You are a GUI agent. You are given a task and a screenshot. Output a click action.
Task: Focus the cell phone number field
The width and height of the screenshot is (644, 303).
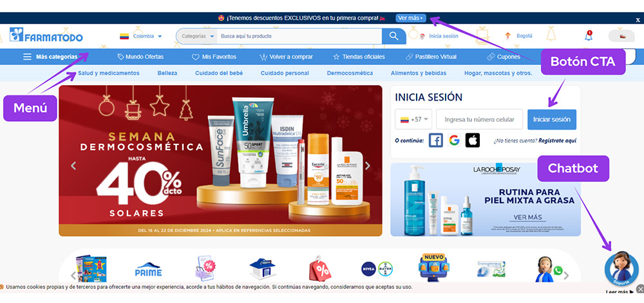click(x=479, y=119)
